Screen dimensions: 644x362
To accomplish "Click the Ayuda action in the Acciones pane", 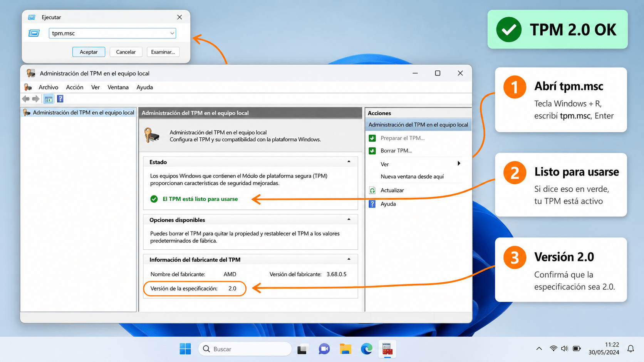I will pos(388,204).
